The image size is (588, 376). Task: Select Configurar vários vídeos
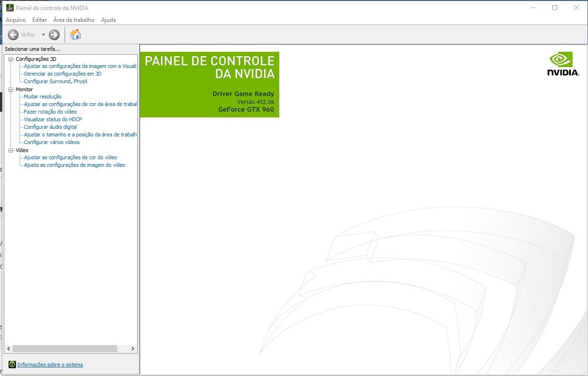point(52,142)
